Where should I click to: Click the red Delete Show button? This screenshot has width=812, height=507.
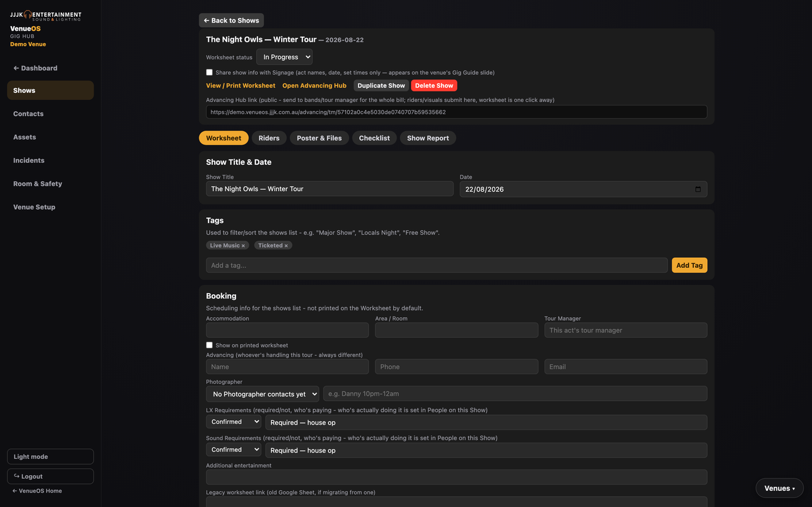click(x=434, y=86)
